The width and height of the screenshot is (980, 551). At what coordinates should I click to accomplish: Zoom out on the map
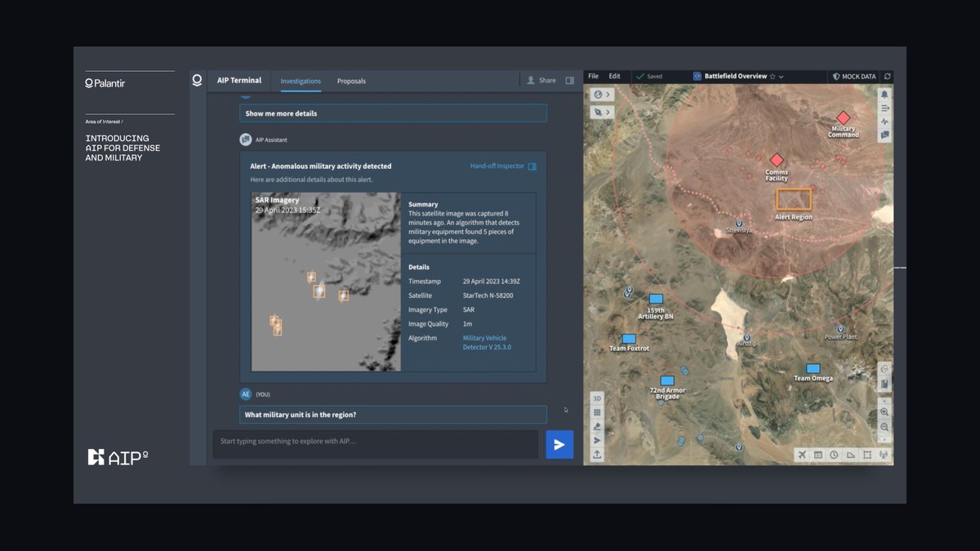pos(884,427)
